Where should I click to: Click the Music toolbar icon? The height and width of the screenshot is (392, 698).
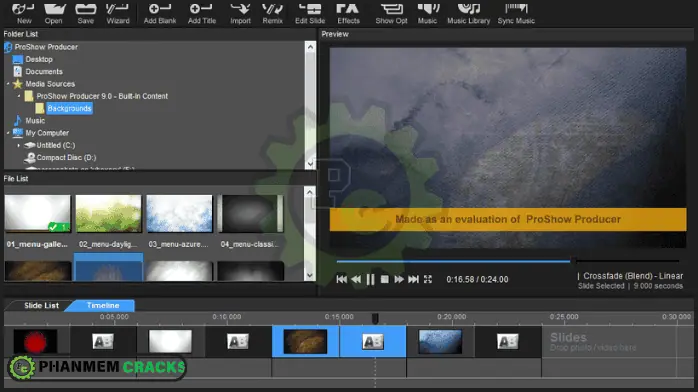pos(427,12)
